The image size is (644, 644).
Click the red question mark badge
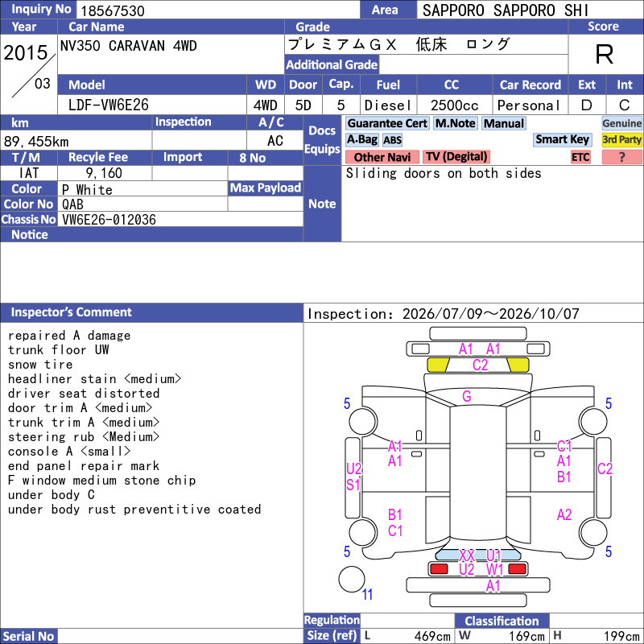[621, 157]
